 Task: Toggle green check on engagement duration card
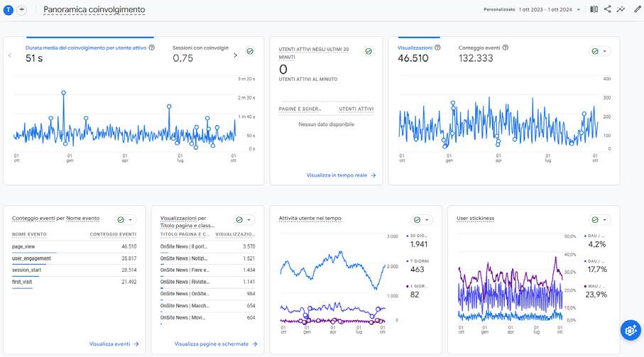(x=250, y=51)
